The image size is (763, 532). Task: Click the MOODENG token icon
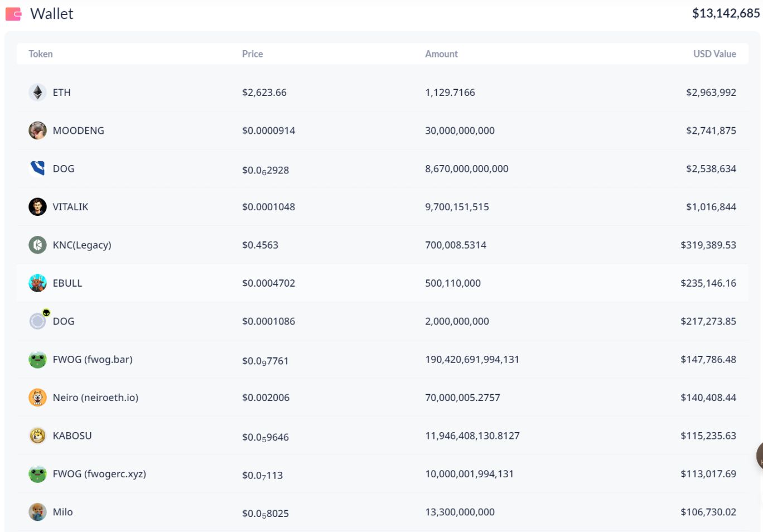pos(37,130)
